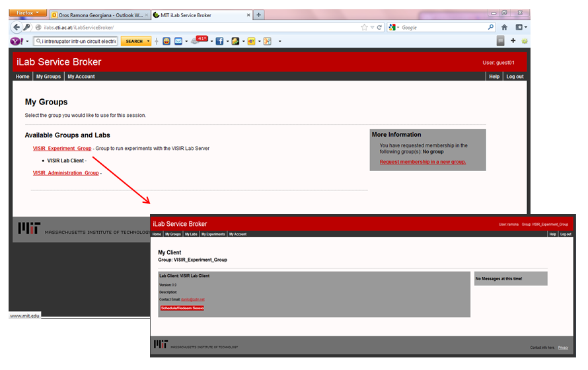Click Log out in main page nav
The height and width of the screenshot is (370, 588).
click(x=515, y=77)
